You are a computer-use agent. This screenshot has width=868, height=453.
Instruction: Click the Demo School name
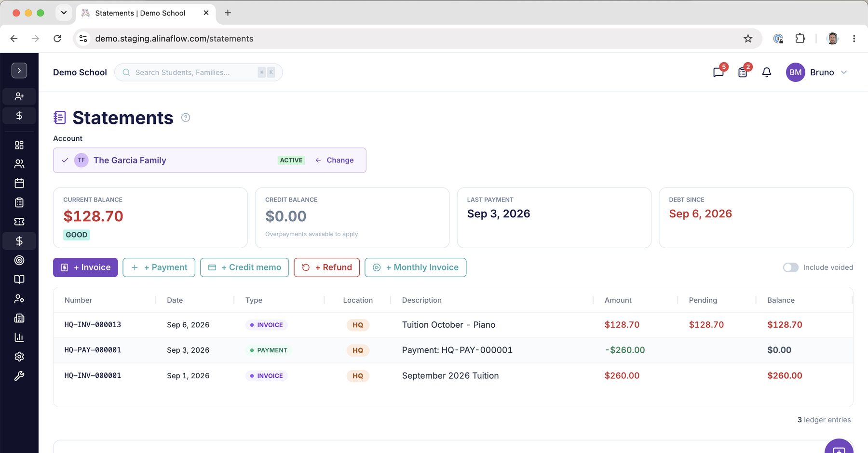80,72
